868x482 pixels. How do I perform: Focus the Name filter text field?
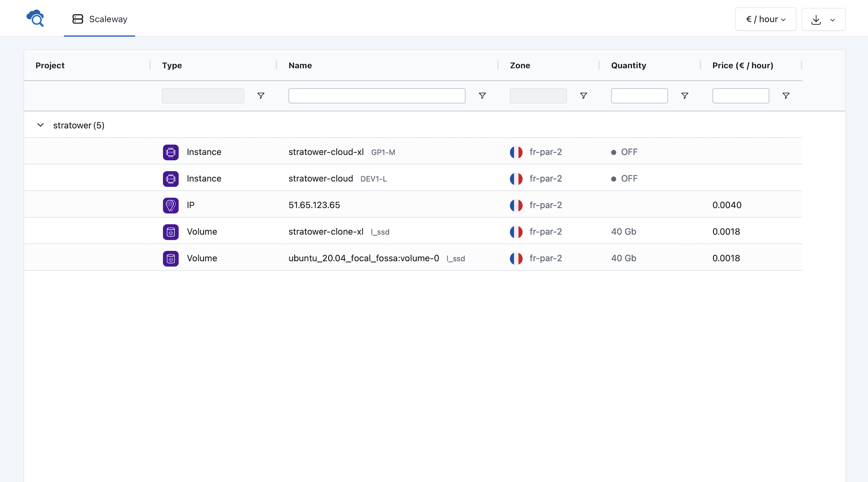[377, 95]
